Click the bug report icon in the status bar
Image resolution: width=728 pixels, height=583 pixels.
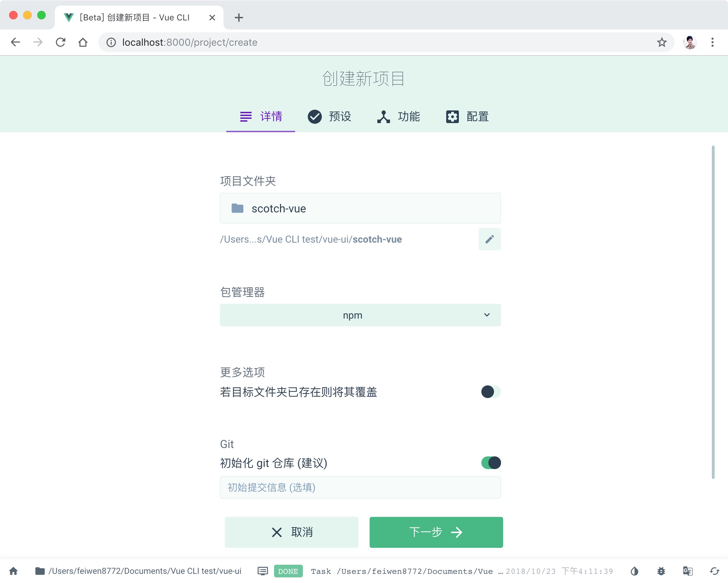click(661, 571)
